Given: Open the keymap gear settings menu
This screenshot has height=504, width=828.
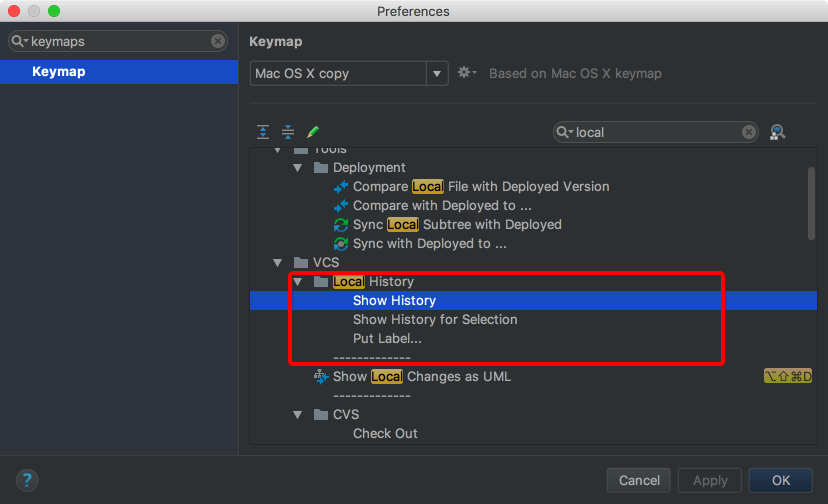Looking at the screenshot, I should click(467, 72).
